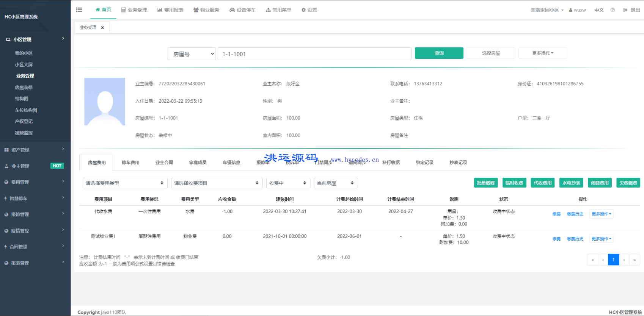Viewport: 644px width, 316px height.
Task: Open the 费用报表 top menu
Action: pos(170,10)
